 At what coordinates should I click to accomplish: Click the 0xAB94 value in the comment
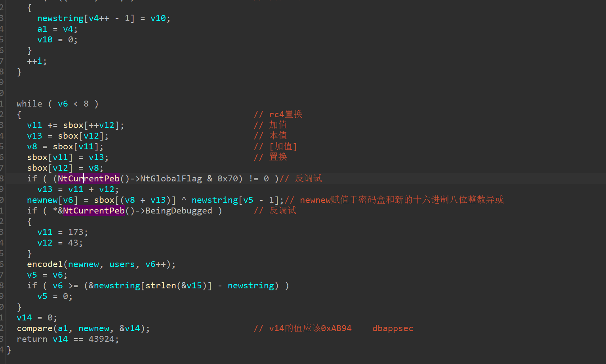click(x=336, y=328)
